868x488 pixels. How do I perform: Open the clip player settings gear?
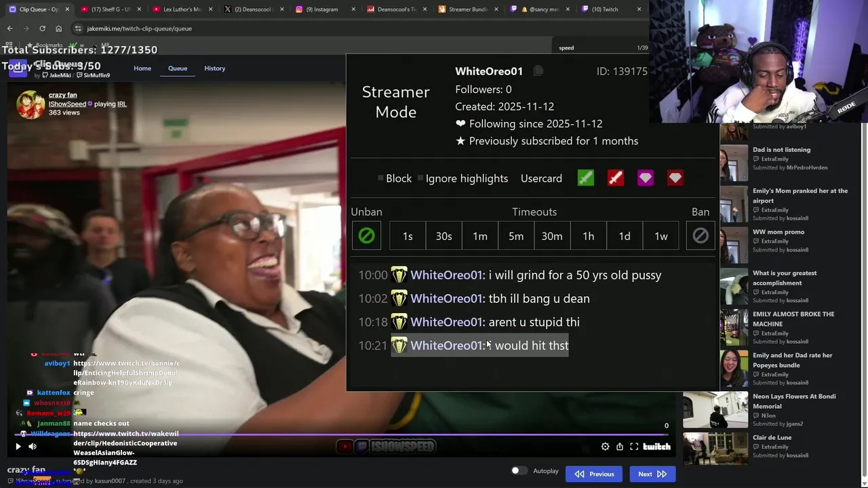click(605, 446)
